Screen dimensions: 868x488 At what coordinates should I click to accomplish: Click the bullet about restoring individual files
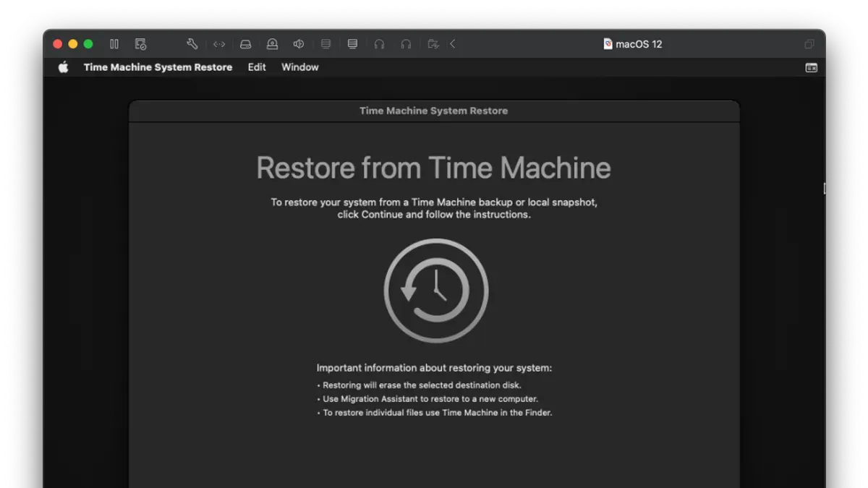tap(435, 413)
